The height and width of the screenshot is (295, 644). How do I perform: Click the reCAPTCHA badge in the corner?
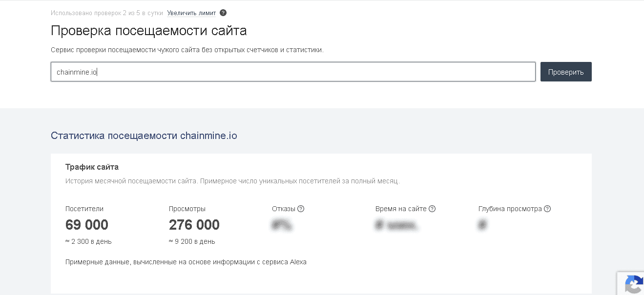coord(635,285)
